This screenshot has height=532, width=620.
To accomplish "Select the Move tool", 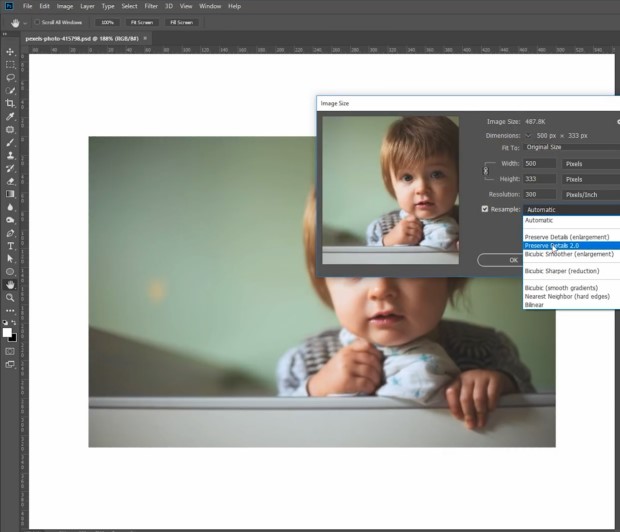I will click(x=10, y=52).
